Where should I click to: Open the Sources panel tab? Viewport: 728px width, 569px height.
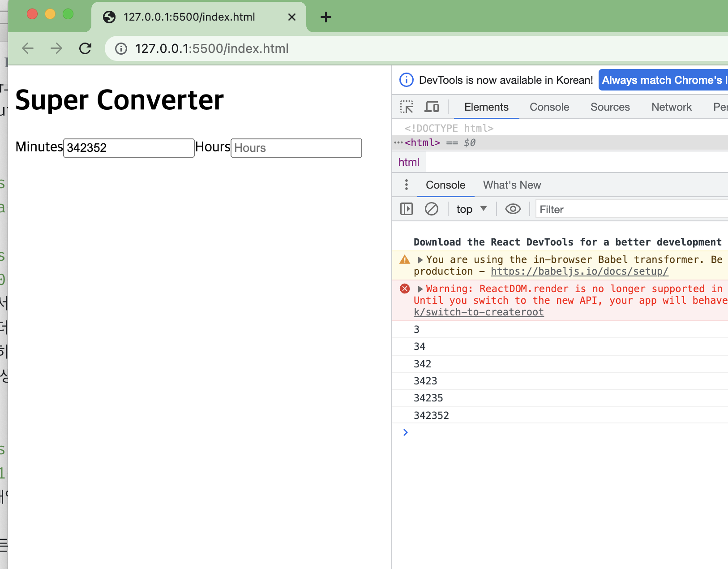[610, 107]
